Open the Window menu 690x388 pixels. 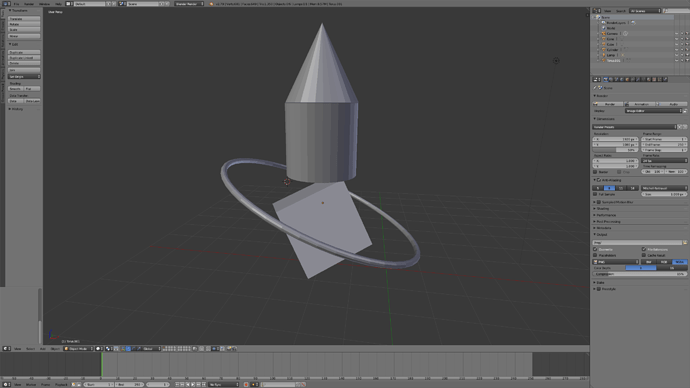44,4
